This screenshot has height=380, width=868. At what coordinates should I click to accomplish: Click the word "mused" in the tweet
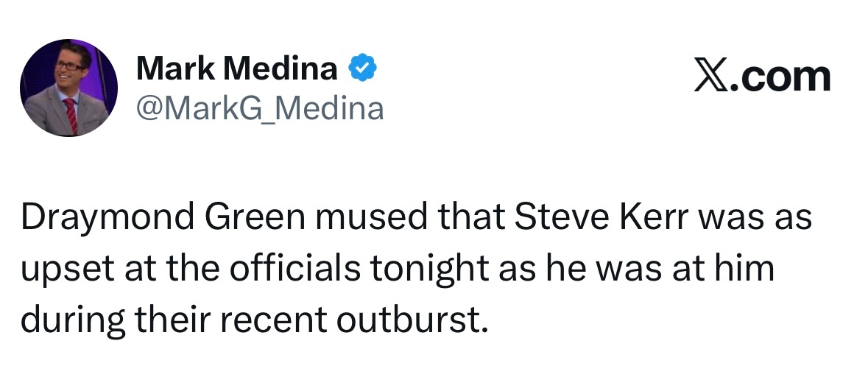[x=372, y=216]
